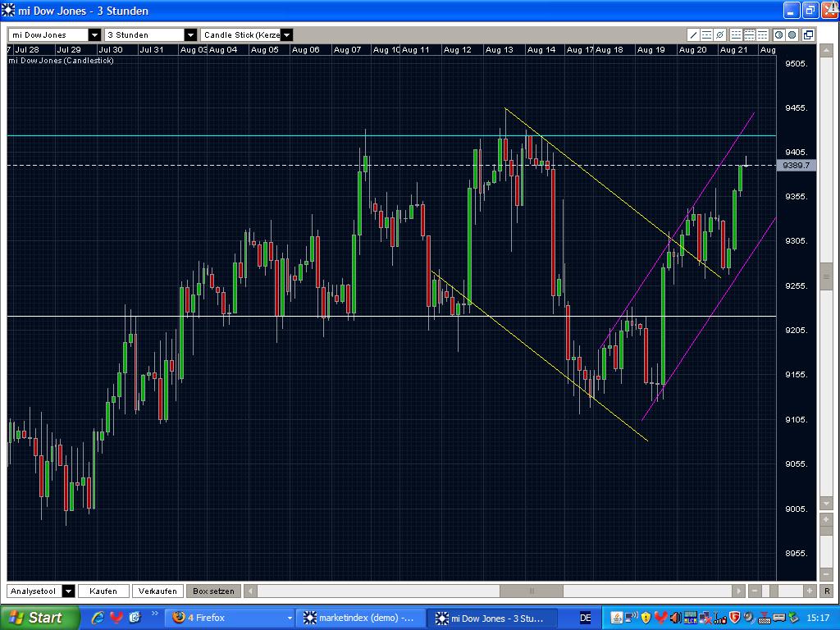Image resolution: width=840 pixels, height=630 pixels.
Task: Select the first dashed line style icon
Action: coord(736,34)
